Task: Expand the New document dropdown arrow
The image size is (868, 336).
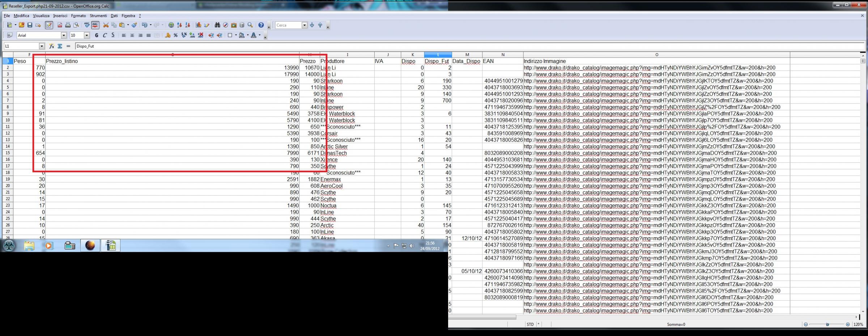Action: tap(15, 25)
